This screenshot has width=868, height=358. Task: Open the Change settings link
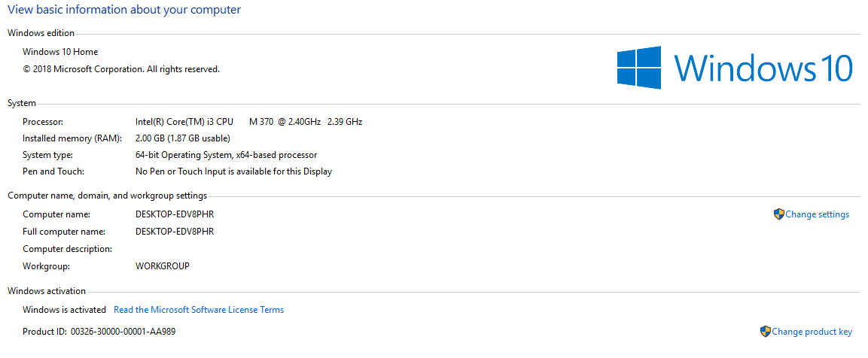click(x=817, y=214)
